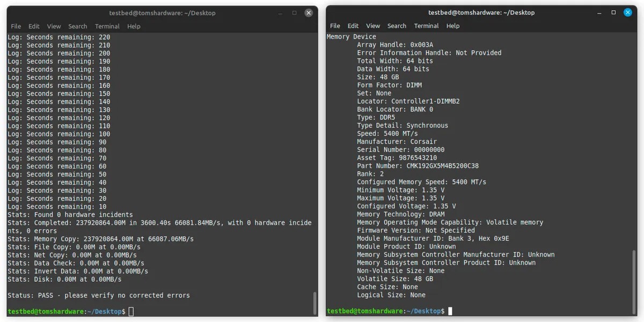Viewport: 644px width, 322px height.
Task: Open Search menu in left terminal window
Action: [77, 26]
